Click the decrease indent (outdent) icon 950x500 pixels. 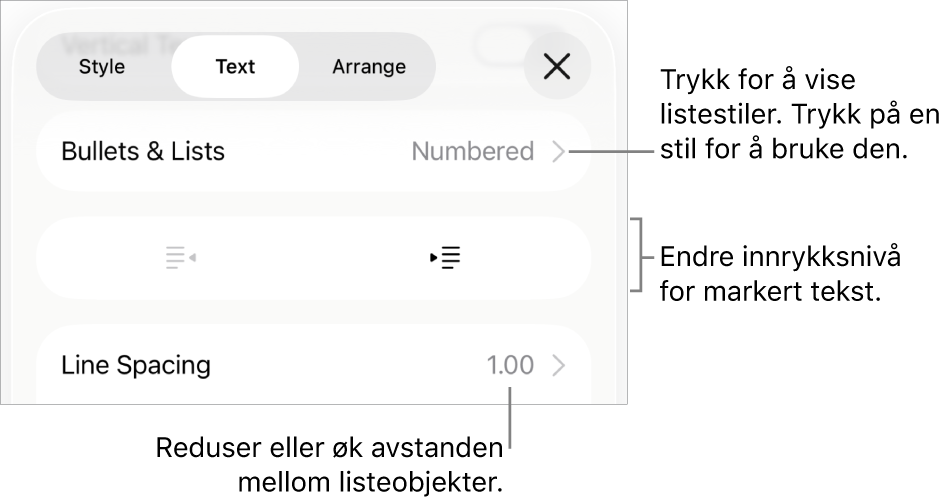tap(180, 258)
